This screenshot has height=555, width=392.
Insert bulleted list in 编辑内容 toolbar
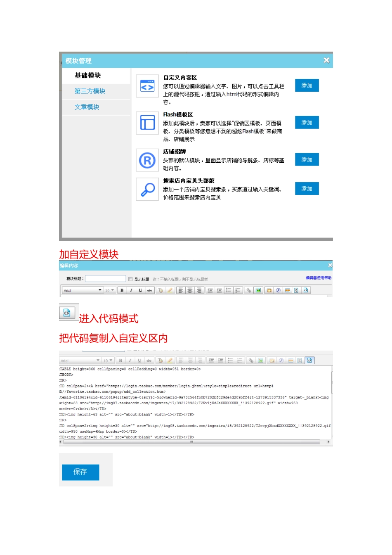click(229, 290)
